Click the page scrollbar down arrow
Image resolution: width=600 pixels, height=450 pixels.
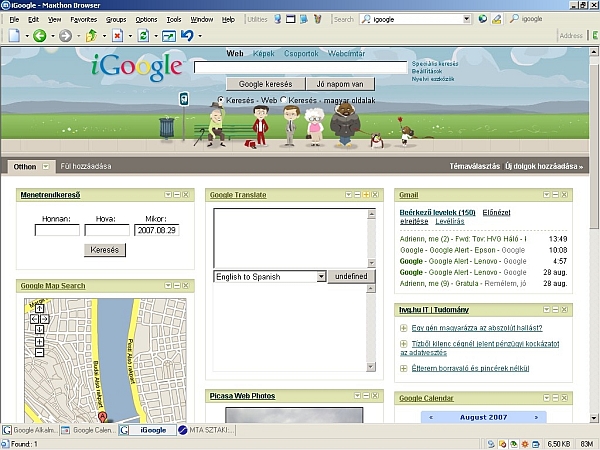click(x=593, y=417)
